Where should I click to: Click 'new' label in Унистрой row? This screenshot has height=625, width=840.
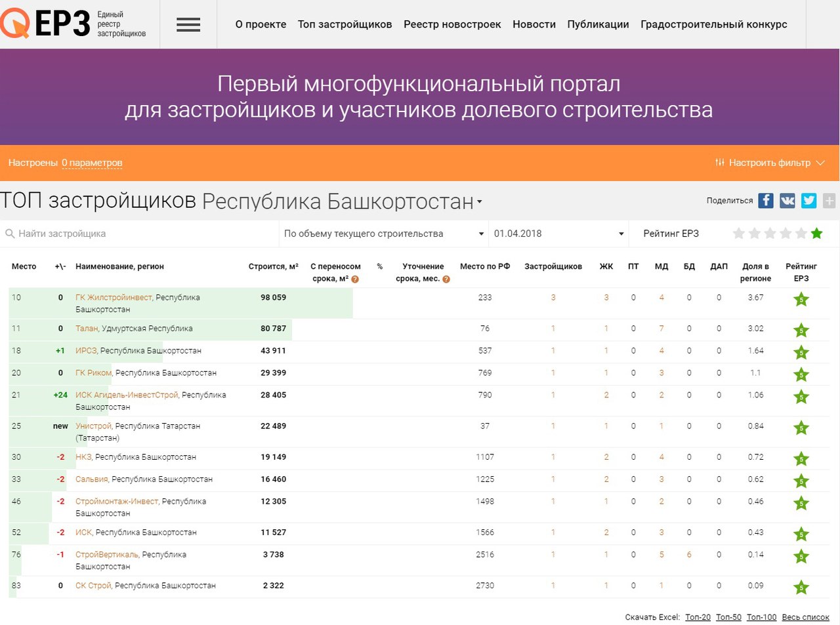point(60,426)
